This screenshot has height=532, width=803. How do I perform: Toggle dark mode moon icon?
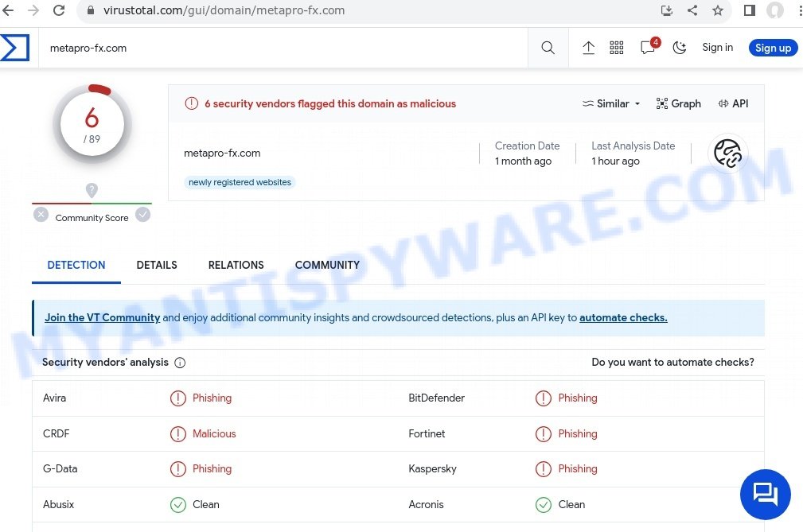(679, 48)
